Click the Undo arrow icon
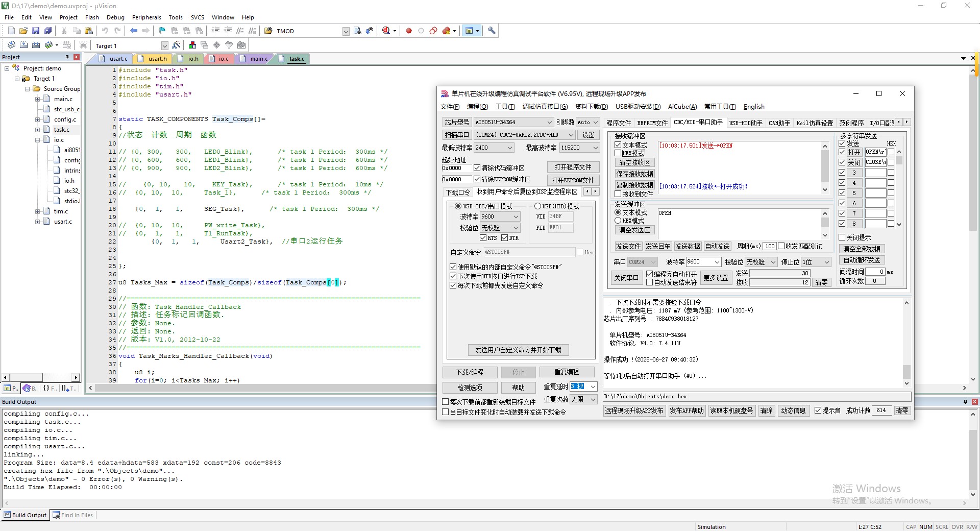980x531 pixels. [x=105, y=31]
